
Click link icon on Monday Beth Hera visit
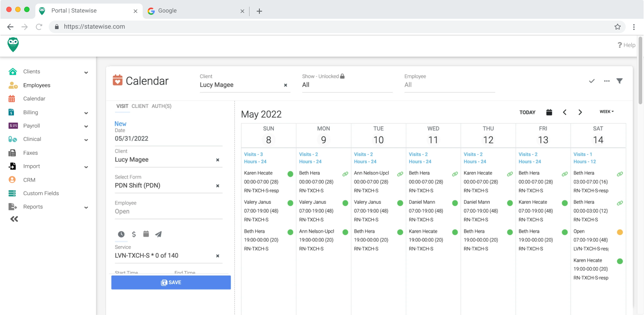pos(345,174)
